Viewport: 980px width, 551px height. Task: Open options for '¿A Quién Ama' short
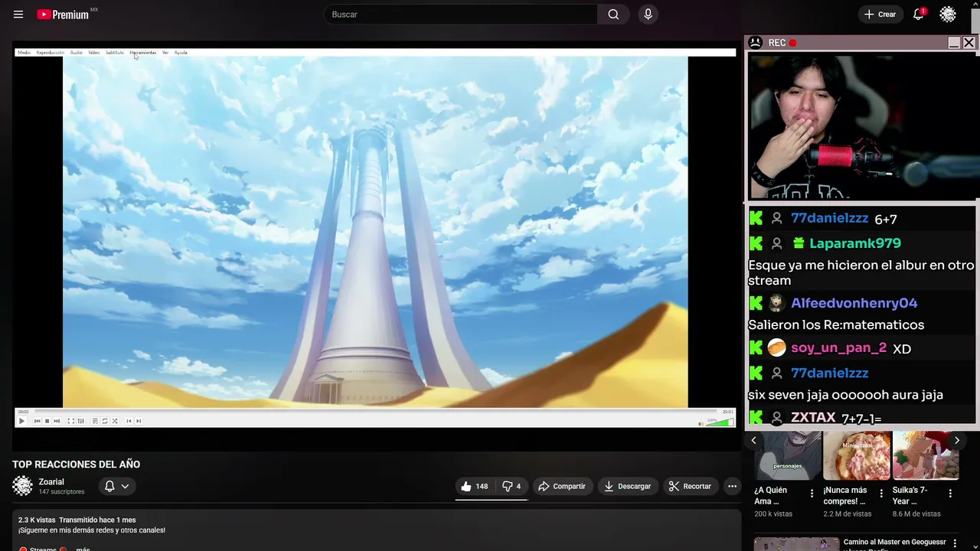click(x=812, y=494)
